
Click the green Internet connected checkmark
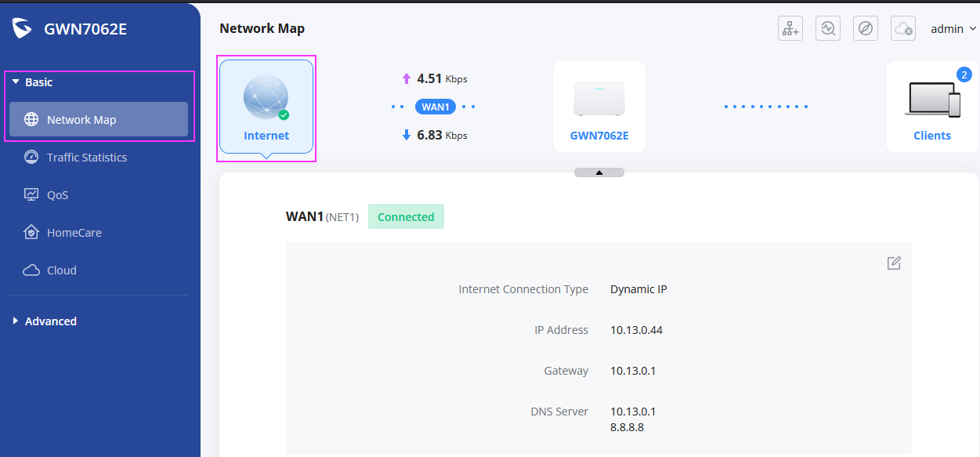click(284, 114)
